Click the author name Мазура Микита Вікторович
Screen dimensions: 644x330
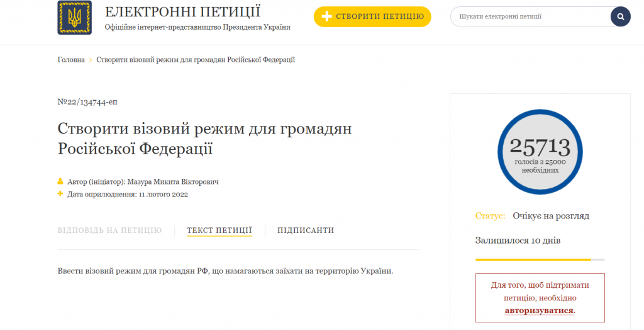tap(173, 181)
